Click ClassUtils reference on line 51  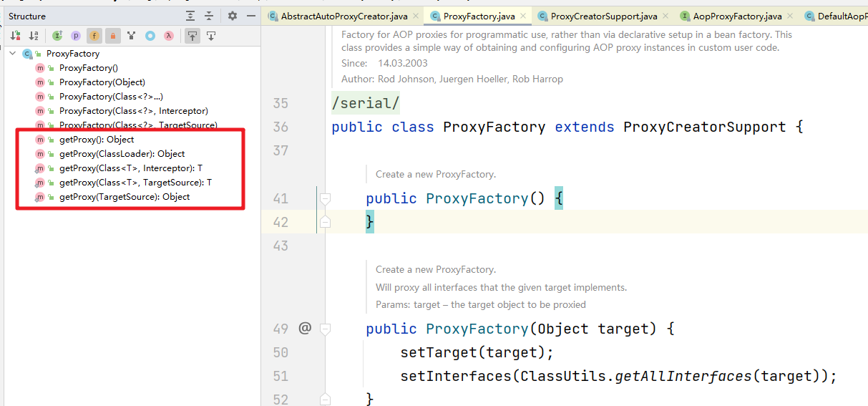(563, 376)
